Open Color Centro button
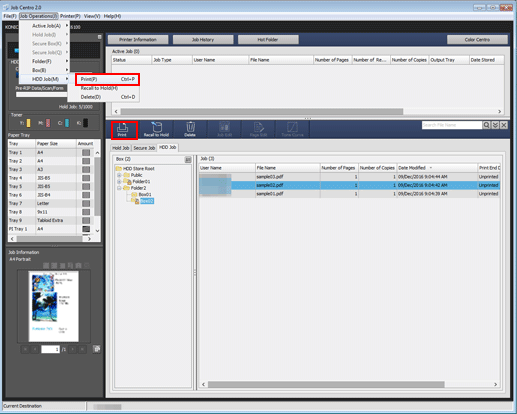 (x=477, y=40)
